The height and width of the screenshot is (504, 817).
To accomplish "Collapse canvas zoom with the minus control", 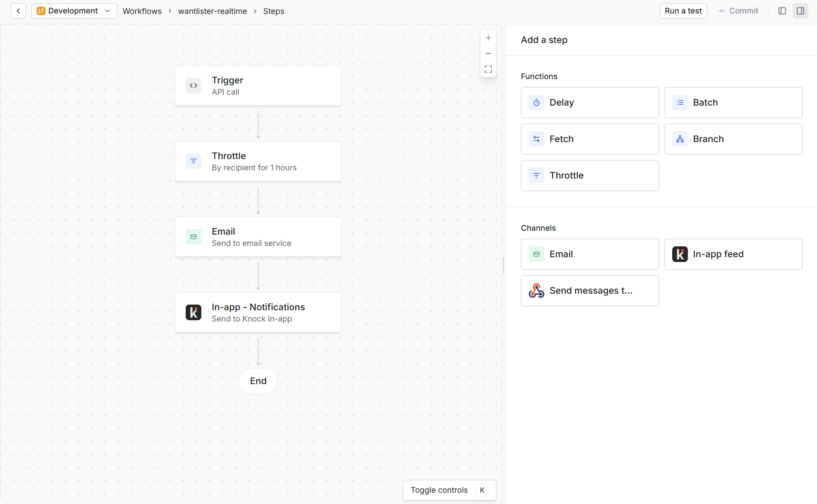I will (488, 53).
